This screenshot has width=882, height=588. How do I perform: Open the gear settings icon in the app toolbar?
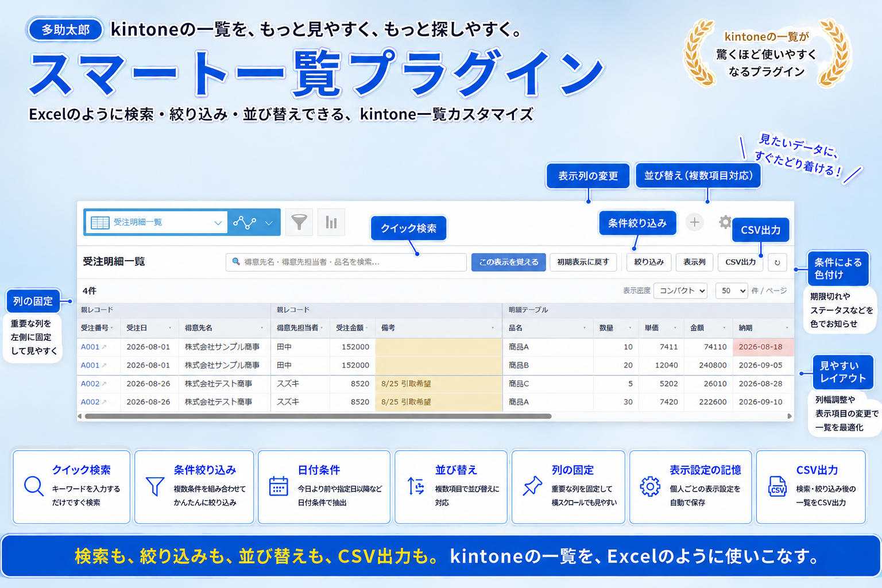(725, 222)
